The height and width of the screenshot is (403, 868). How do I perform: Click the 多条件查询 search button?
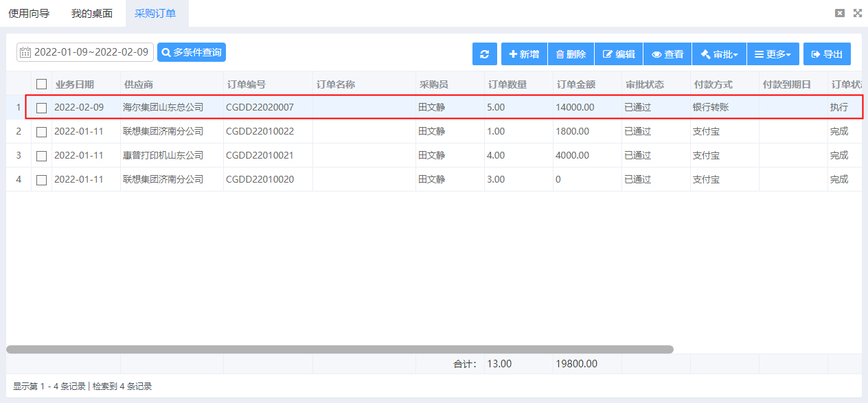tap(192, 52)
